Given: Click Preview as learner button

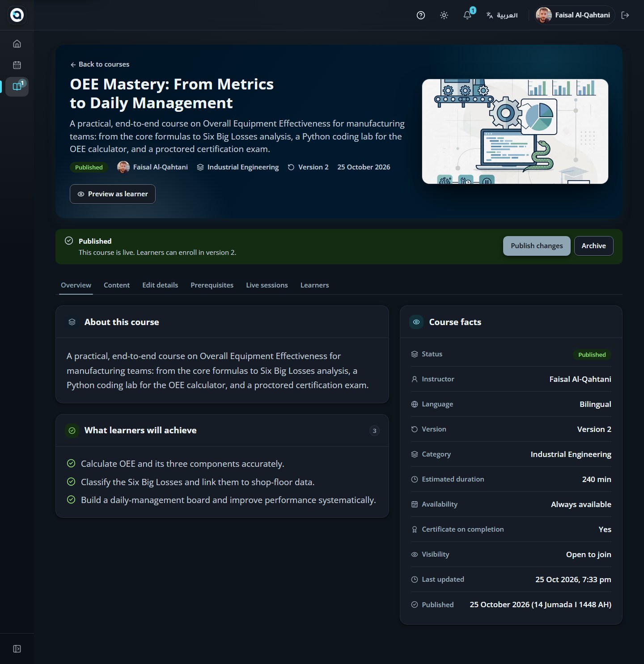Looking at the screenshot, I should pyautogui.click(x=113, y=194).
